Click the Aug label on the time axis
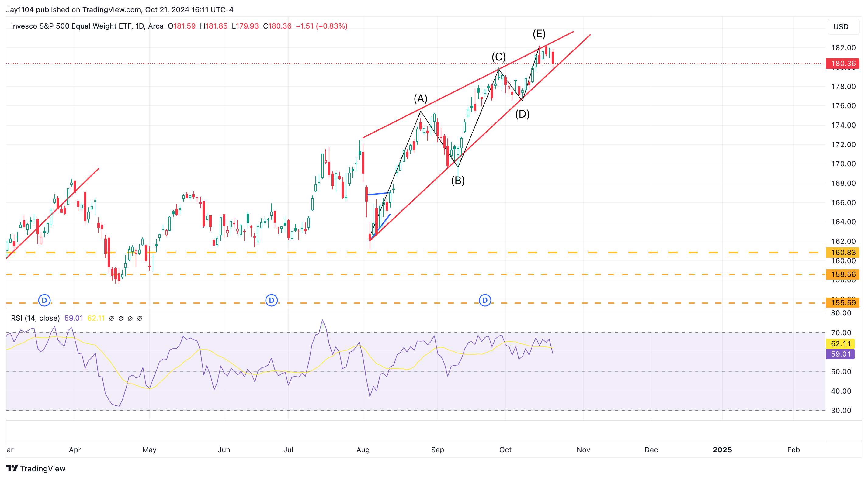868x479 pixels. coord(363,450)
